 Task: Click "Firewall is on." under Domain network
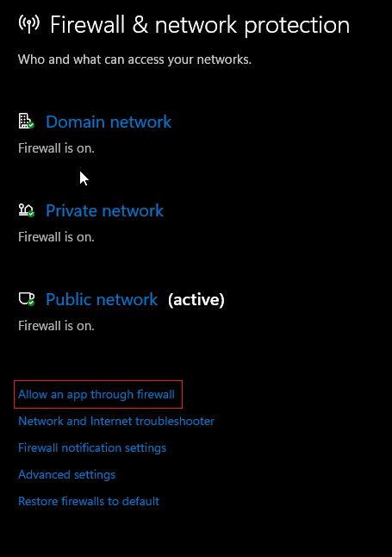click(x=57, y=148)
